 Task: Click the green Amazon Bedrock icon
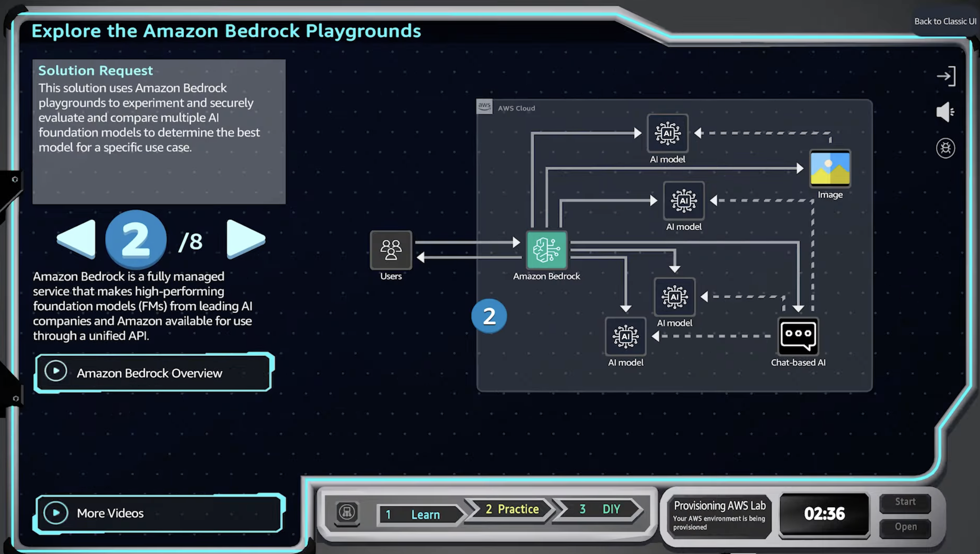coord(547,250)
